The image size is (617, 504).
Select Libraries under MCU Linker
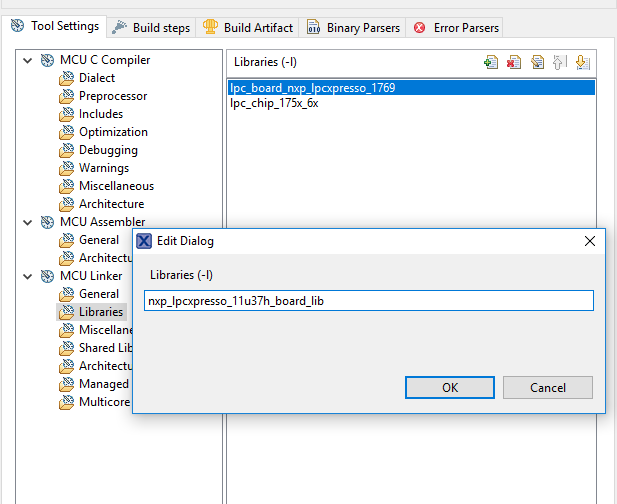pos(101,312)
